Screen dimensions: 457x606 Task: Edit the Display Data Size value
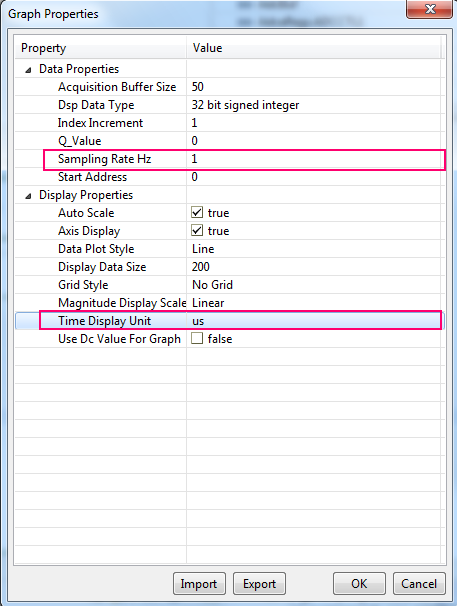pos(314,267)
